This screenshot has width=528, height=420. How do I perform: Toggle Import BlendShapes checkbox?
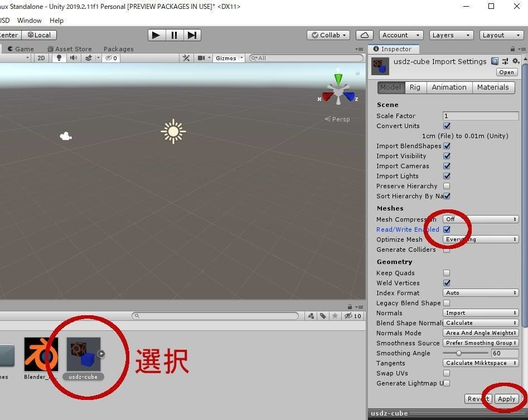tap(447, 146)
